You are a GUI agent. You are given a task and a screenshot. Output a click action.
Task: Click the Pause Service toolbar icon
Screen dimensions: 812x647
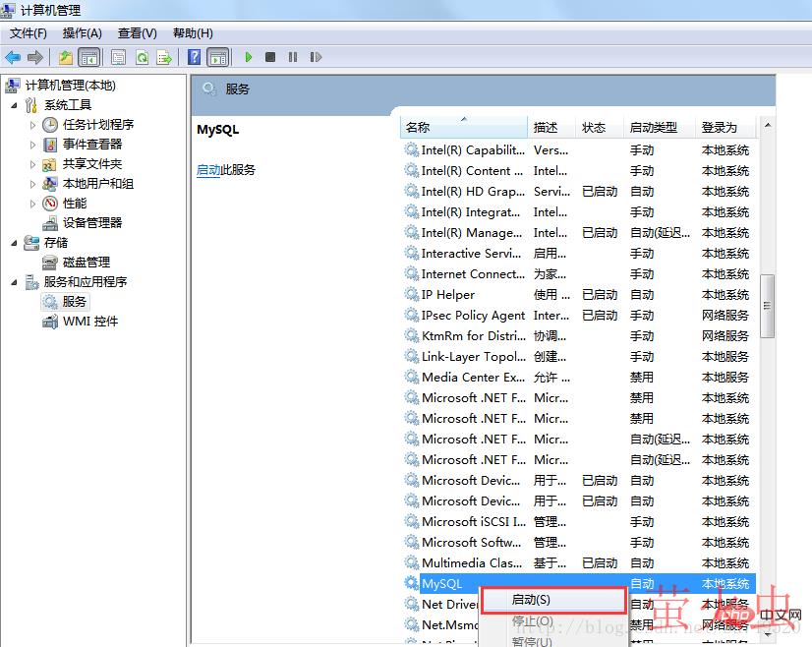[292, 58]
